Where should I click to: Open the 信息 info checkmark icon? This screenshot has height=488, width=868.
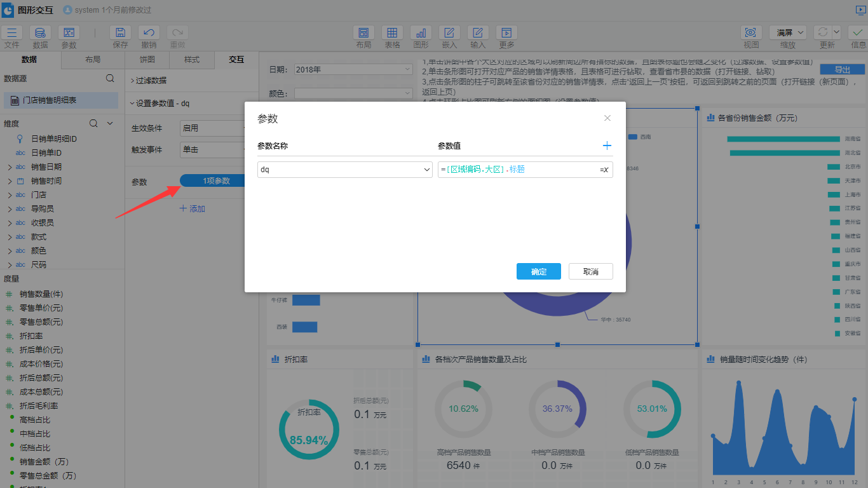858,33
